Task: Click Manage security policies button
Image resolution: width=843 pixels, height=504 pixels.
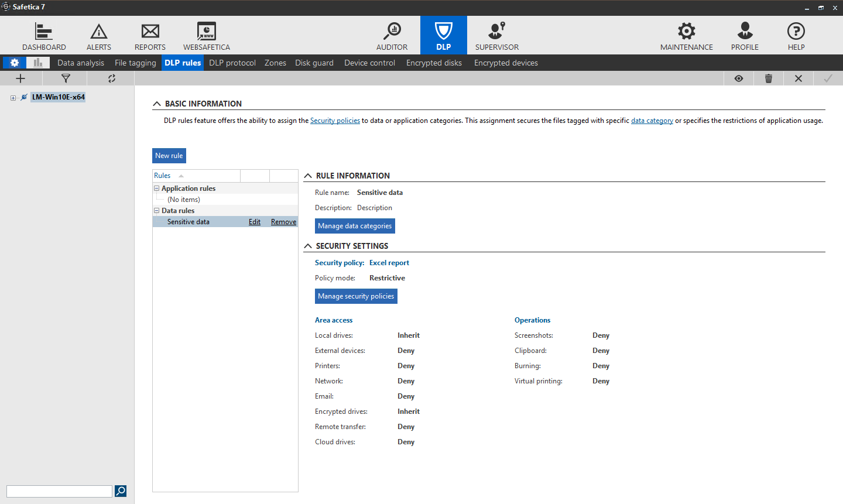Action: 356,296
